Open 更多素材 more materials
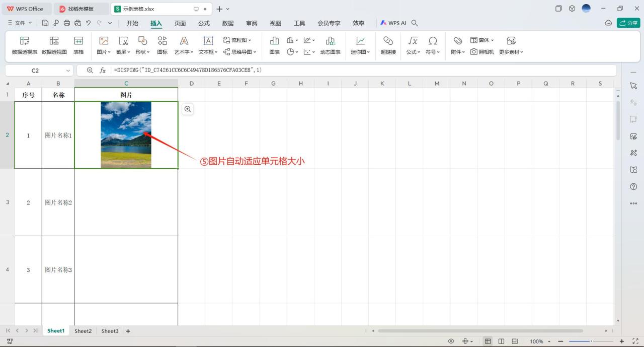 coord(511,45)
